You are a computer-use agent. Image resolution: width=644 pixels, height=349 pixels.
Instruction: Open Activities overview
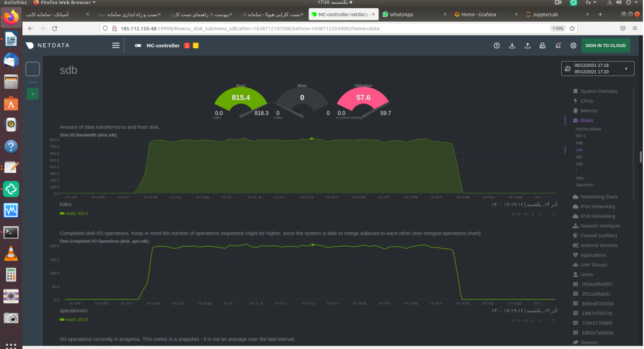pos(15,2)
